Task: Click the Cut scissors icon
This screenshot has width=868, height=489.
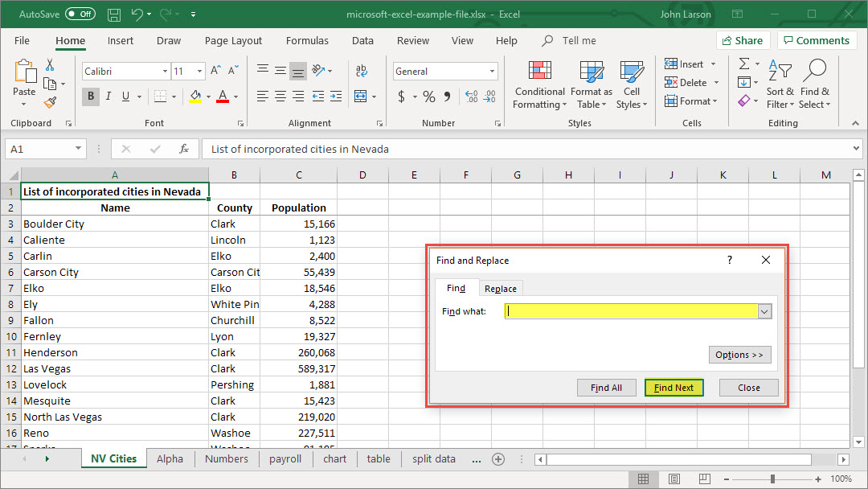Action: [x=50, y=65]
